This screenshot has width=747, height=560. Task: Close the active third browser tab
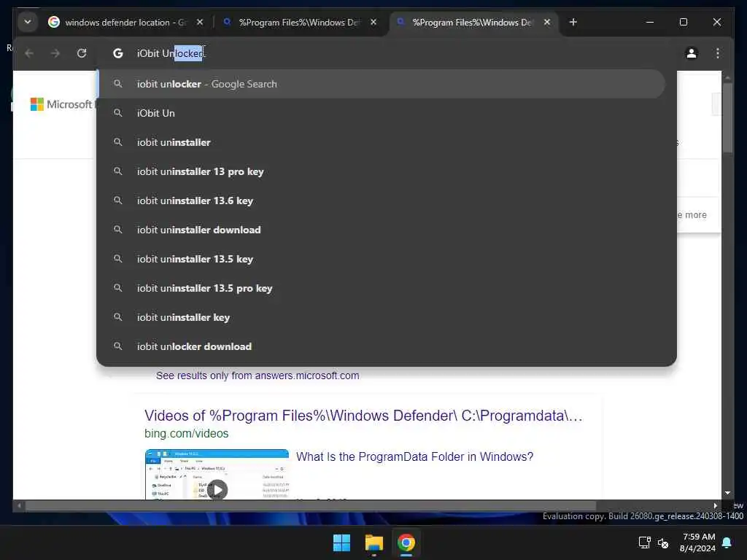point(547,23)
